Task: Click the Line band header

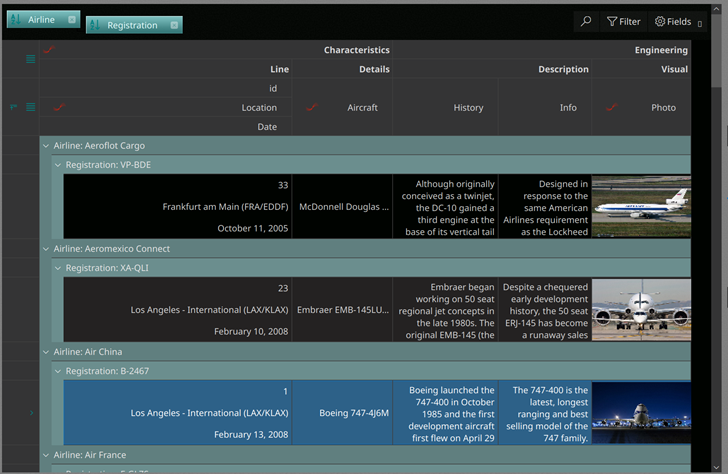Action: 166,69
